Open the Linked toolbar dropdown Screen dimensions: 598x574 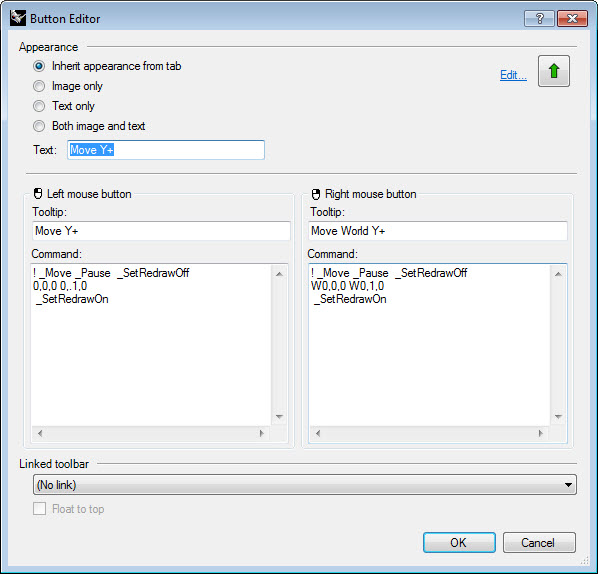[305, 485]
